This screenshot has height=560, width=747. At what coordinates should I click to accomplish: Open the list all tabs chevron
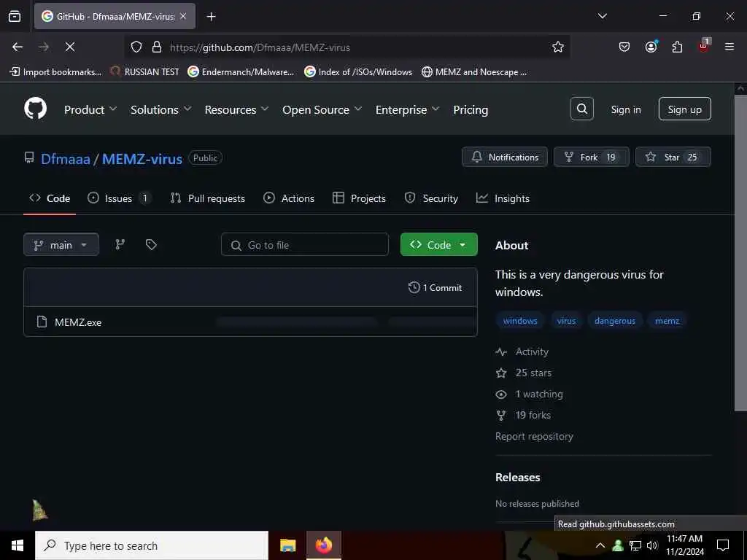602,16
